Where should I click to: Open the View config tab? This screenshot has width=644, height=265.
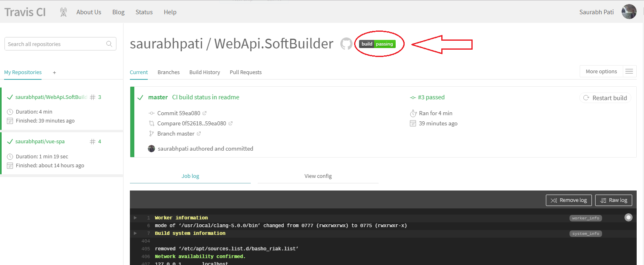click(318, 176)
